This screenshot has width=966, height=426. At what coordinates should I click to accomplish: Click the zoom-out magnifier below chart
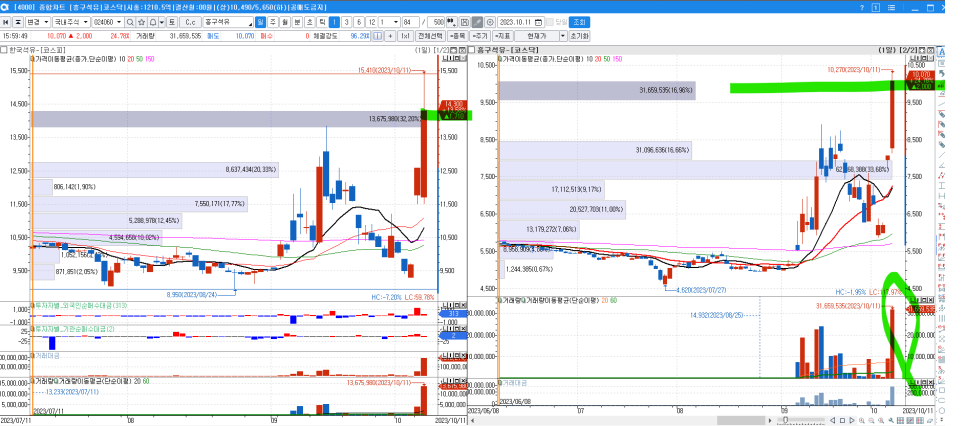(x=872, y=420)
